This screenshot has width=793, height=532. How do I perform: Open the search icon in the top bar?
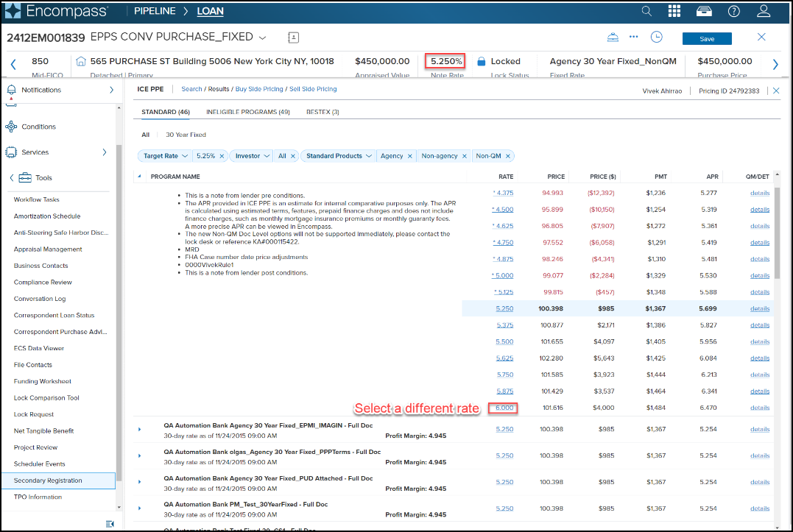tap(646, 11)
